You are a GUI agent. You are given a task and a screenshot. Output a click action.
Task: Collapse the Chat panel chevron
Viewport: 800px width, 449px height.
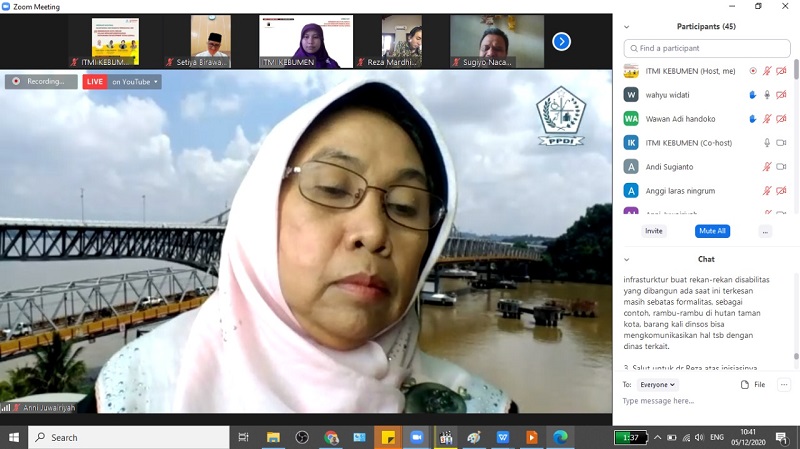point(627,259)
